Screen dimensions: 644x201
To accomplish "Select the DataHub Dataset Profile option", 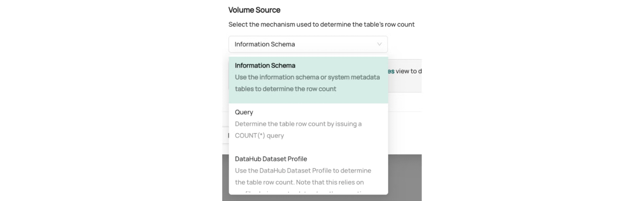I will click(x=271, y=159).
